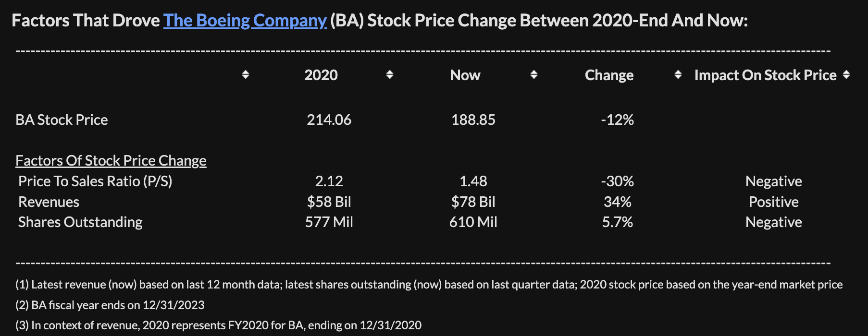Click the underlined Factors Of Stock Price Change heading
868x336 pixels.
[x=111, y=161]
